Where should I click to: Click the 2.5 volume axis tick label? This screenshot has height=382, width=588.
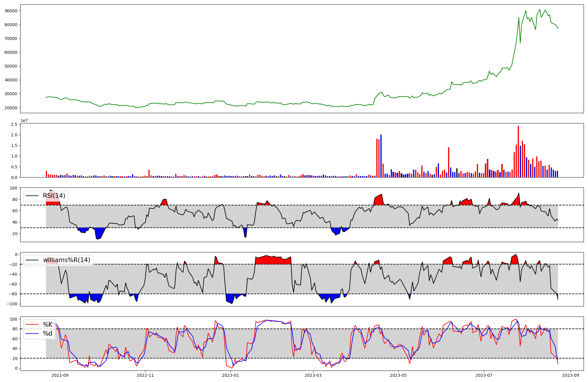[x=14, y=125]
